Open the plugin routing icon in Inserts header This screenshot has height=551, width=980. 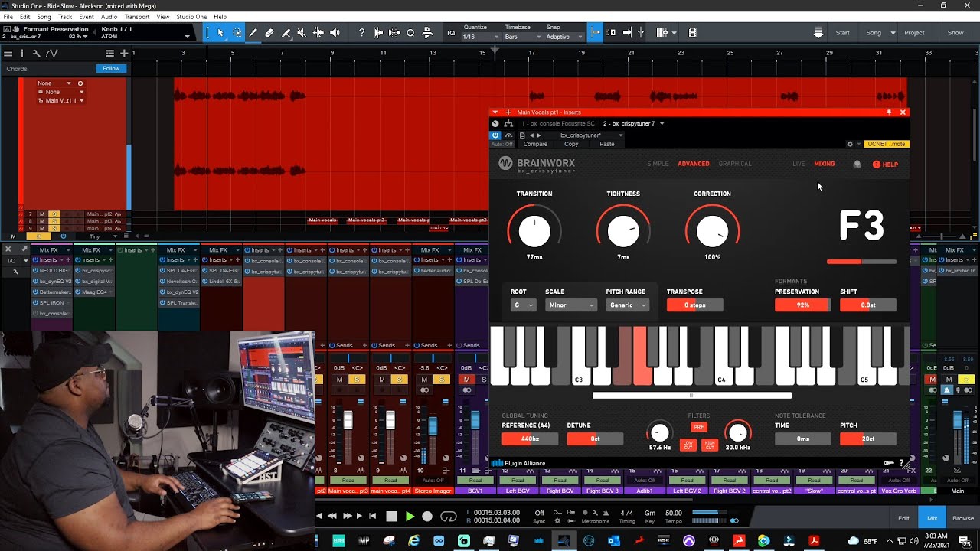tap(508, 123)
